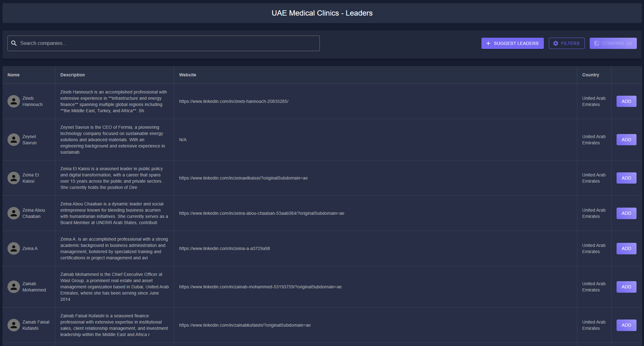Click Zeina El Kaissi's avatar icon
Viewport: 644px width, 346px height.
tap(14, 178)
